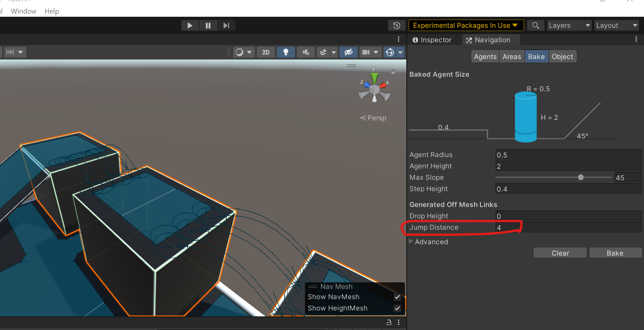Image resolution: width=644 pixels, height=330 pixels.
Task: Click the Baked Agent Size heading
Action: [439, 74]
